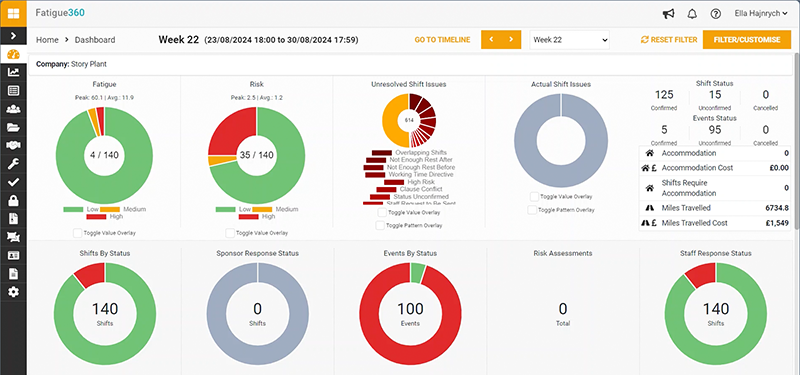Click the Low legend swatch under Fatigue
This screenshot has height=375, width=800.
(73, 209)
